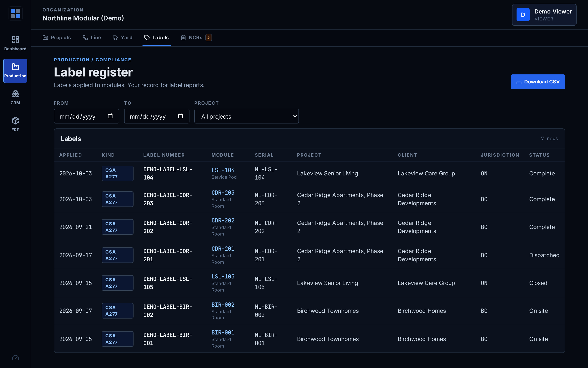Click the CSA A277 badge for LSL-104 row
The width and height of the screenshot is (588, 368).
pyautogui.click(x=117, y=173)
